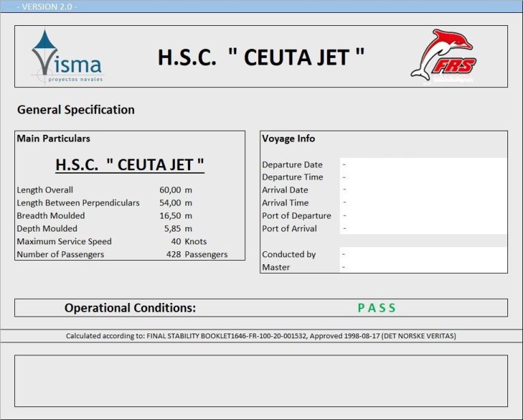Select the Length Overall value 60,00
The image size is (523, 420).
170,190
